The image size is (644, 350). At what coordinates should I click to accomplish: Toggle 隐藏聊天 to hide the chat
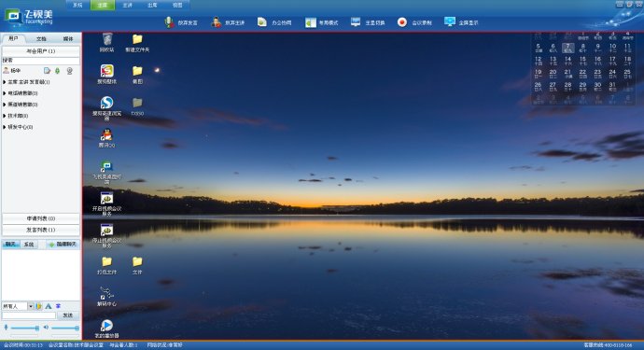click(x=63, y=244)
